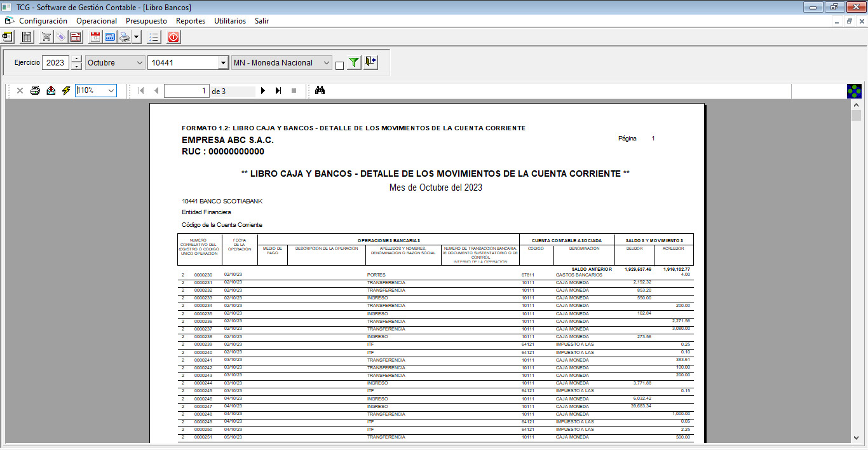The height and width of the screenshot is (450, 868).
Task: Print the report using printer icon
Action: click(x=36, y=91)
